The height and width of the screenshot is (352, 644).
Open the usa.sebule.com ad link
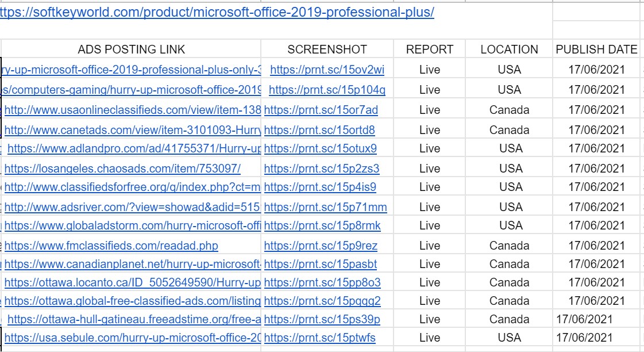pyautogui.click(x=133, y=338)
